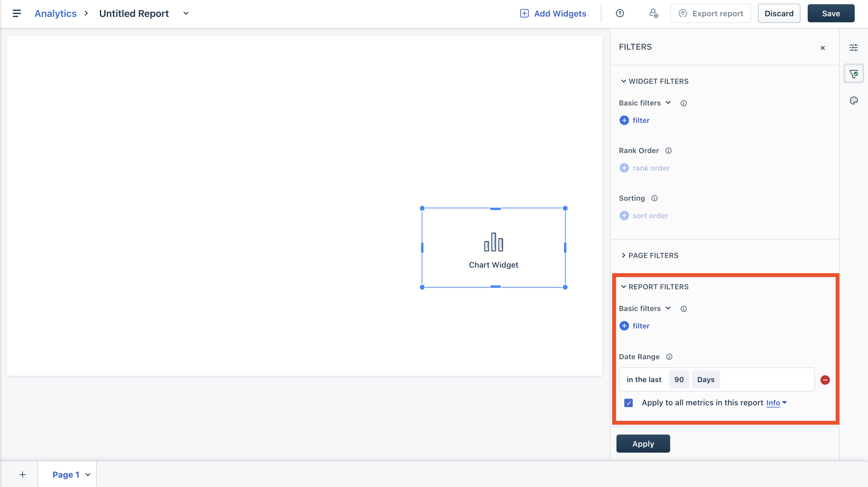Viewport: 868px width, 487px height.
Task: Click the Save report button
Action: pos(831,14)
